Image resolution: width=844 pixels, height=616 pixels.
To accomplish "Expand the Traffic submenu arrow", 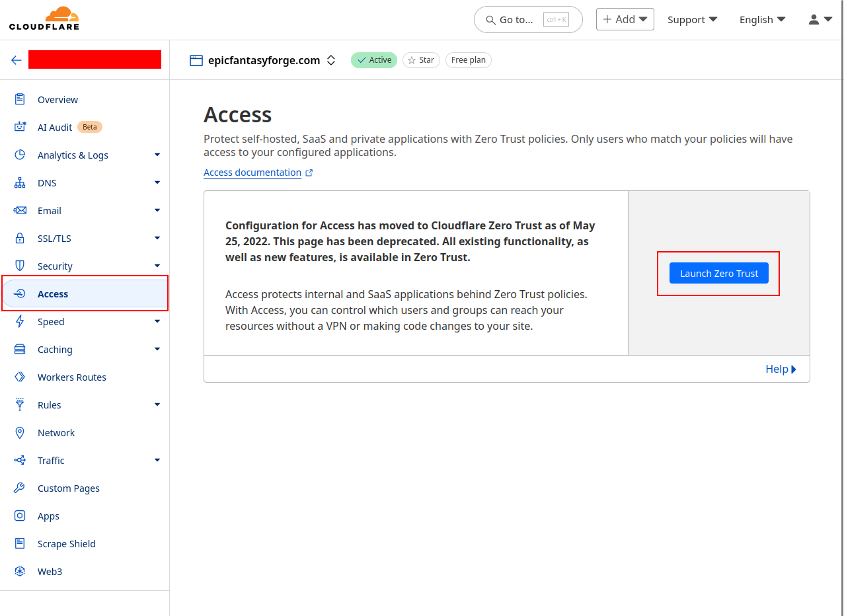I will pos(157,460).
